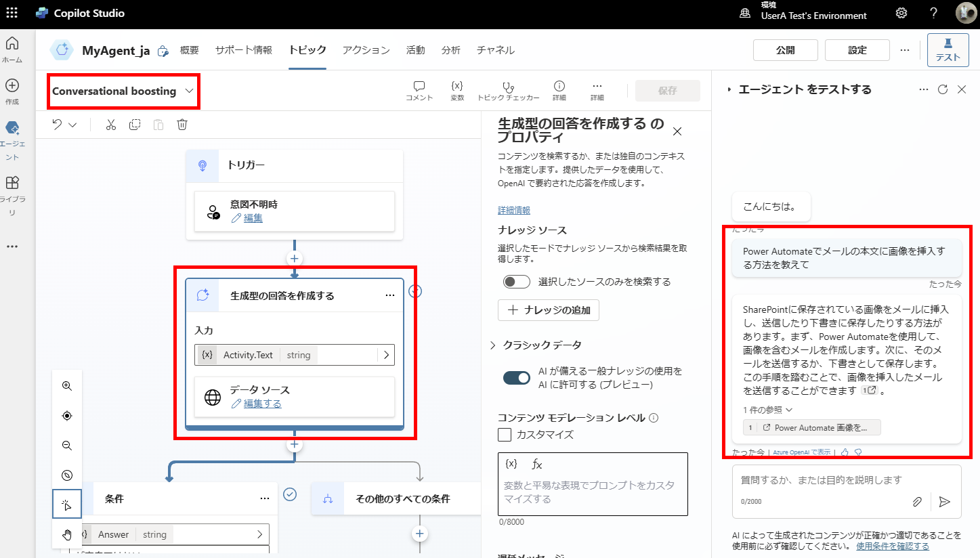Click the 公開 (Publish) button

tap(785, 49)
